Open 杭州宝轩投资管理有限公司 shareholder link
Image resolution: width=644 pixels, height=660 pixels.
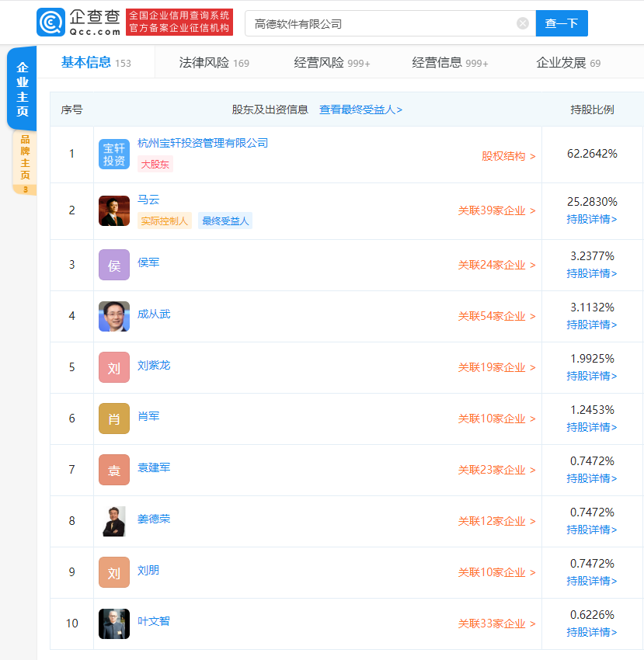(203, 143)
